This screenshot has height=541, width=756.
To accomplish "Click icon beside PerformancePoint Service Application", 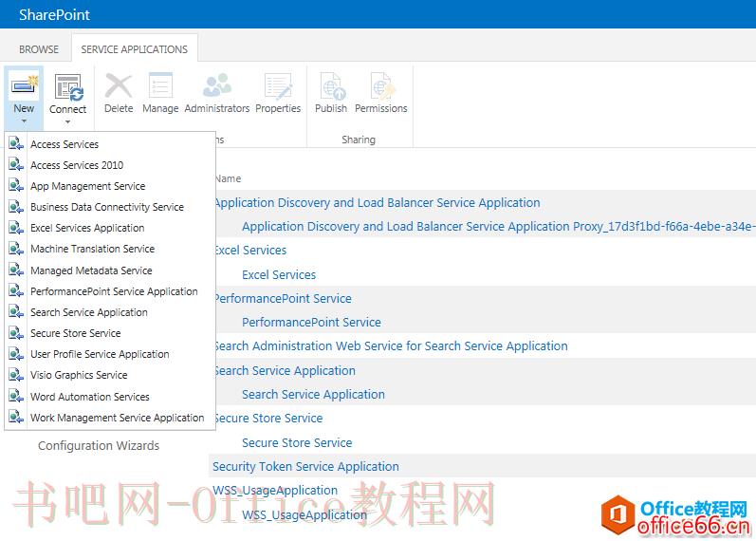I will coord(16,291).
